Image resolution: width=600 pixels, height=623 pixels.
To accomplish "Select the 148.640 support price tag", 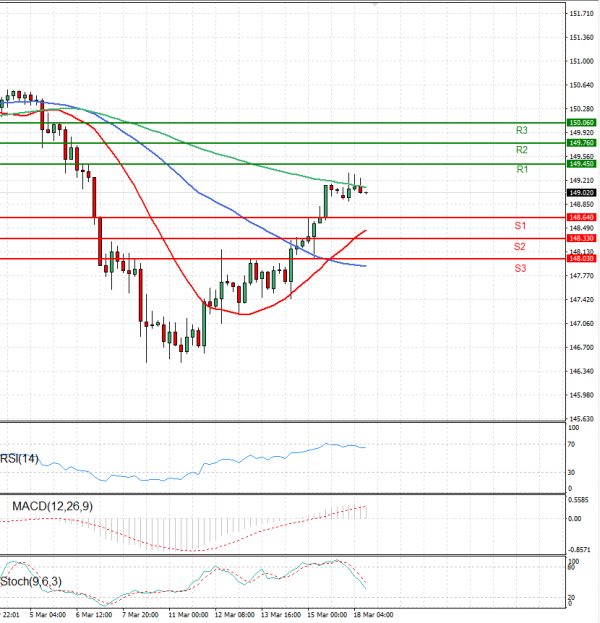I will coord(581,217).
